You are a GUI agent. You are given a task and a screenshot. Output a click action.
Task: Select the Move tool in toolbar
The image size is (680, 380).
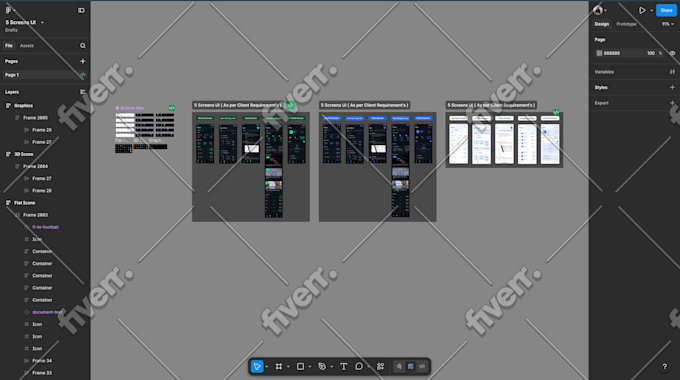coord(257,367)
